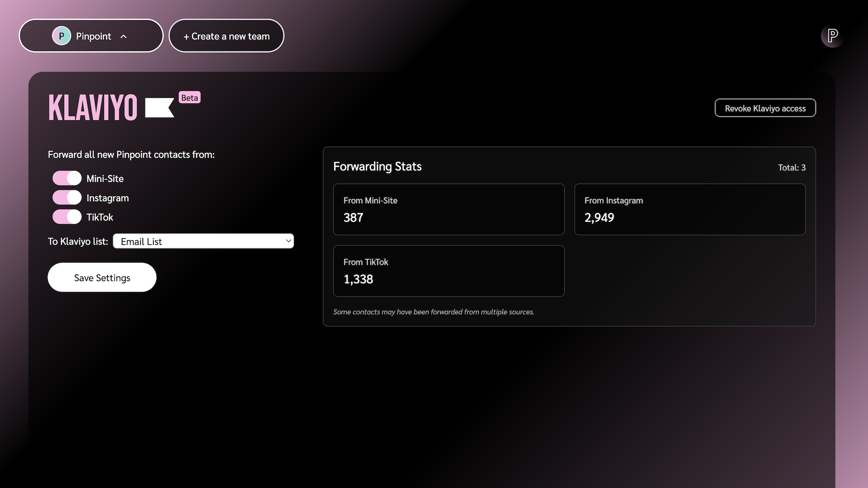Collapse the team menu chevron arrow
Screen dimensions: 868x488
123,36
